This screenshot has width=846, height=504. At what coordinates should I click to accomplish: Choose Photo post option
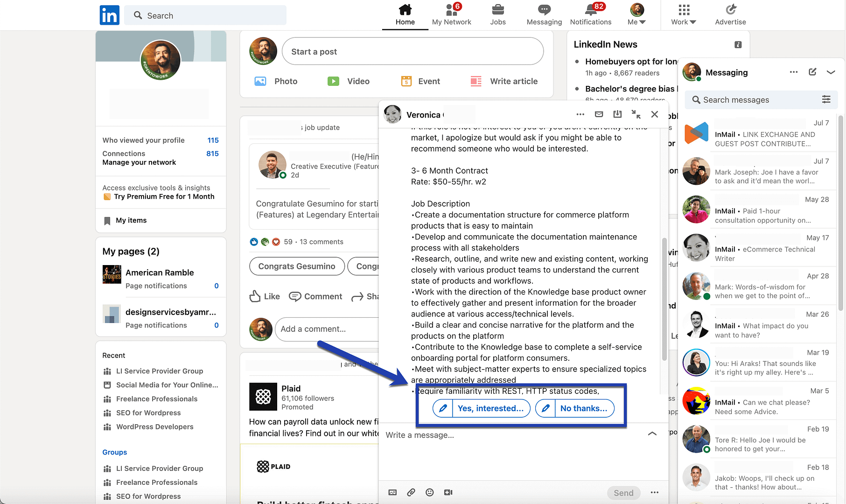[x=276, y=81]
